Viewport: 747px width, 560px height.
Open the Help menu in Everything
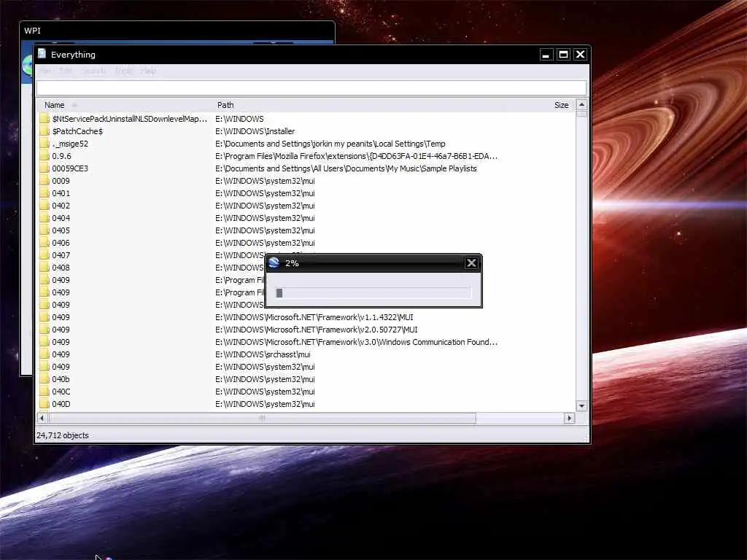(x=148, y=71)
